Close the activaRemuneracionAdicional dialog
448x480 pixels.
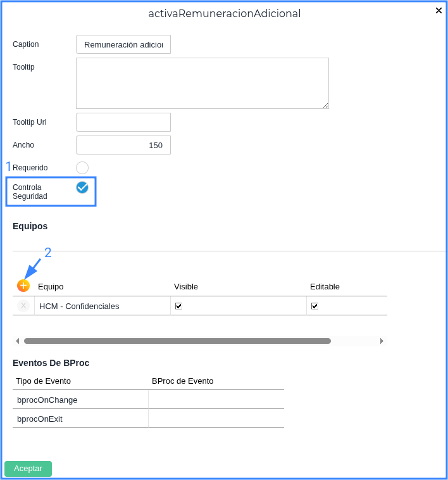(439, 11)
